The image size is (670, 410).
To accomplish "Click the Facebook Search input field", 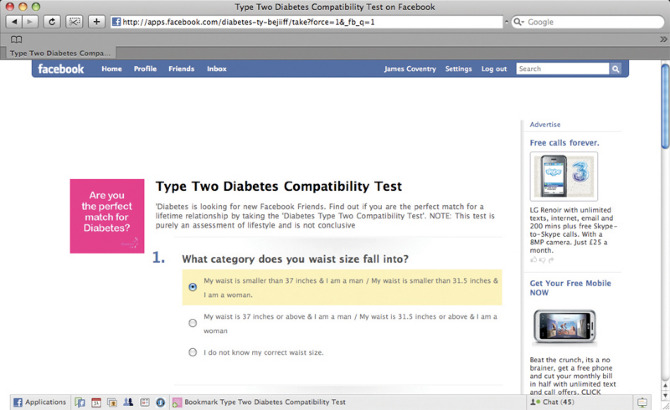I will click(x=563, y=69).
